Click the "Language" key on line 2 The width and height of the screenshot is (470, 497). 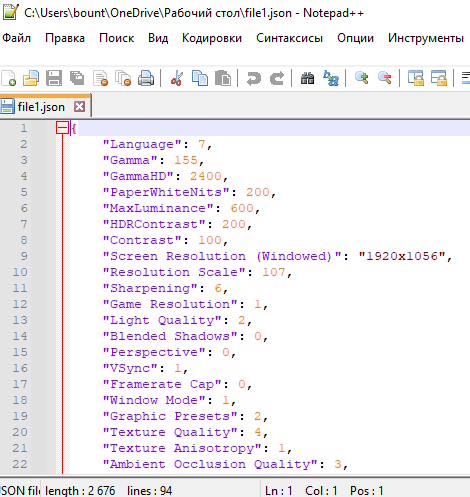142,144
